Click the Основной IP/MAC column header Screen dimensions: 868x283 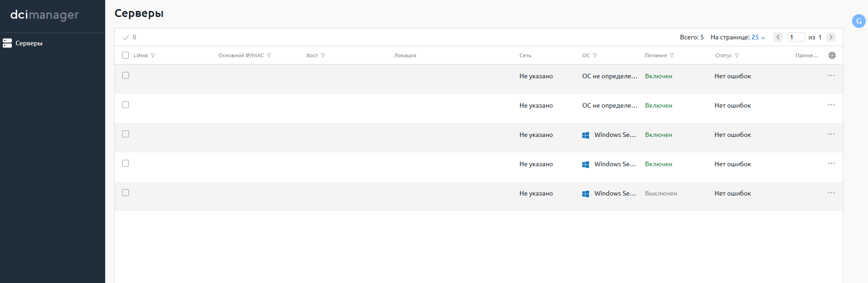pyautogui.click(x=241, y=55)
